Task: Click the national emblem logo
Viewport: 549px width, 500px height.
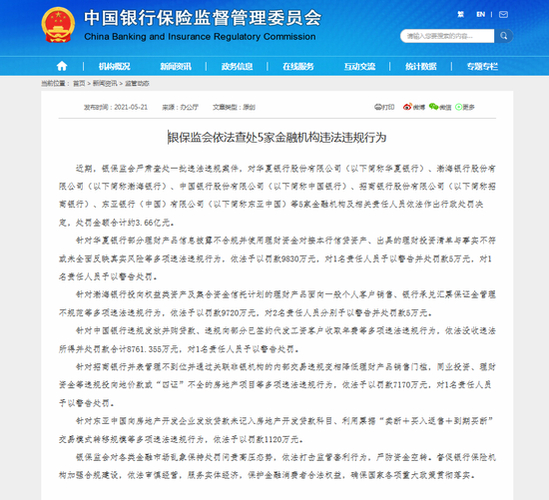Action: (x=58, y=25)
